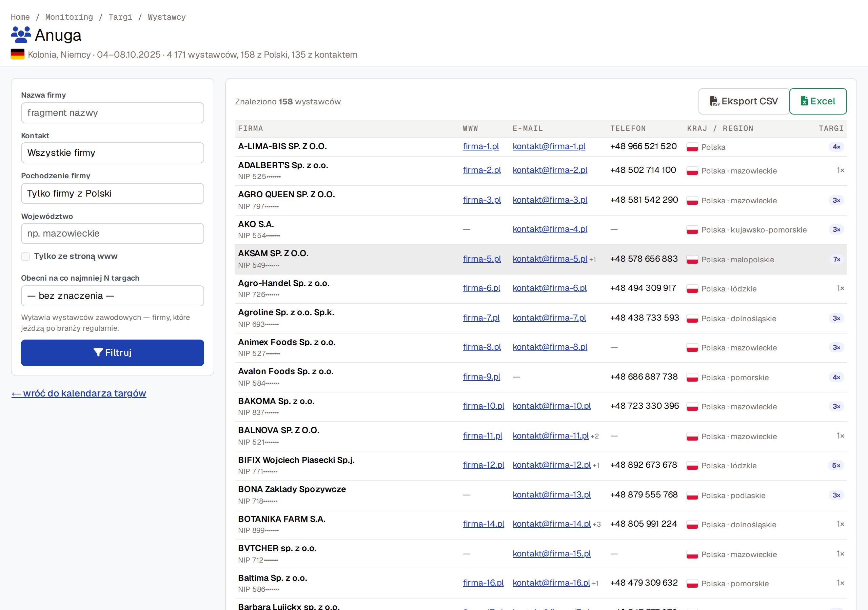The width and height of the screenshot is (868, 610).
Task: Open the kontakt@firma-5.pl email link
Action: click(x=550, y=259)
